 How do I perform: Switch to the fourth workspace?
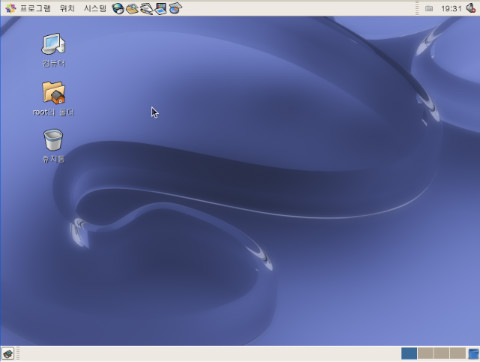[x=457, y=353]
